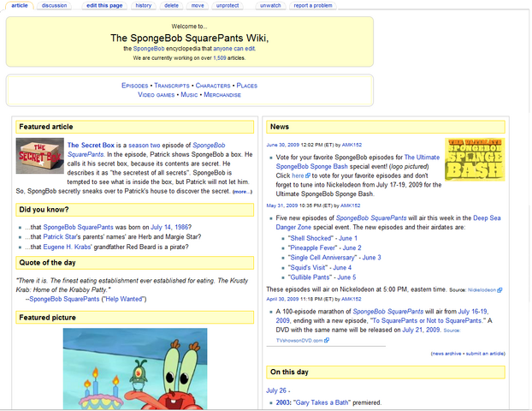This screenshot has width=532, height=411.
Task: Open the June 5 airdate link
Action: 346,277
